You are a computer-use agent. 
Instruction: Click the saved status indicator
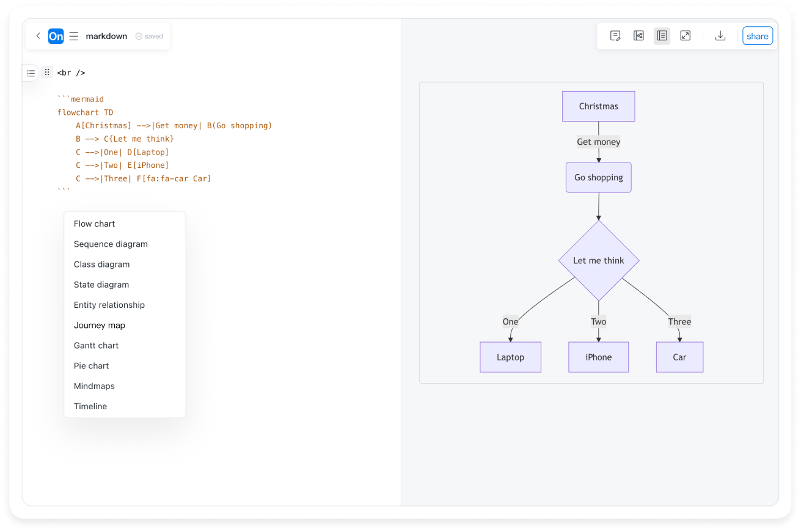pyautogui.click(x=149, y=36)
